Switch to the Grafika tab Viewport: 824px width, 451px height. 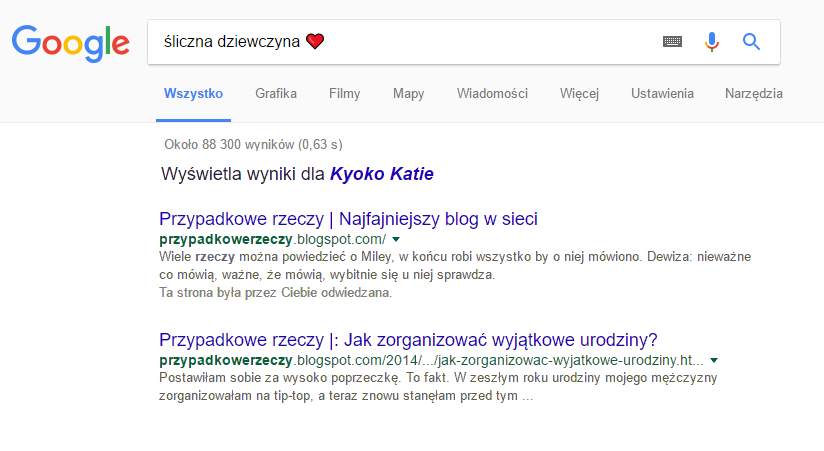coord(276,94)
